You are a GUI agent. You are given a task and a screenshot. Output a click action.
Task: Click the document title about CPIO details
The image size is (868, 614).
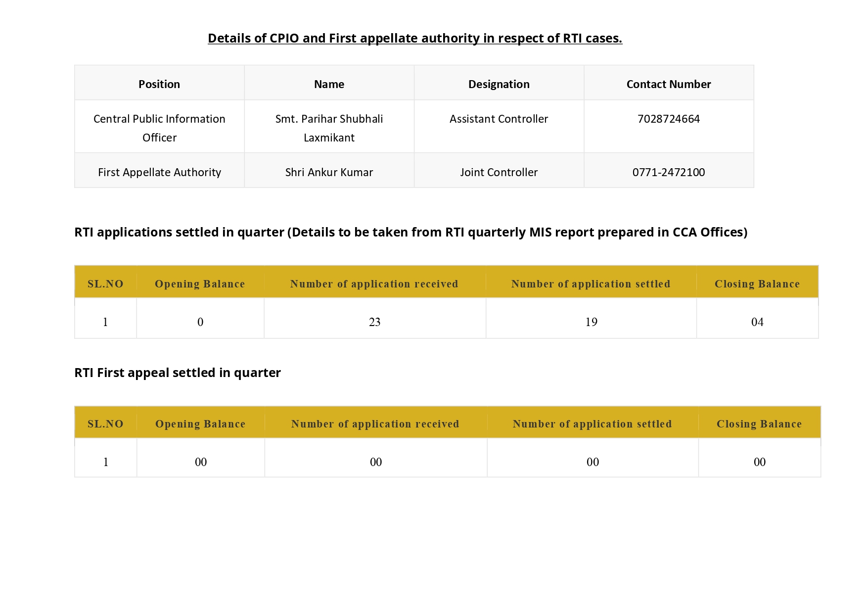pyautogui.click(x=415, y=38)
